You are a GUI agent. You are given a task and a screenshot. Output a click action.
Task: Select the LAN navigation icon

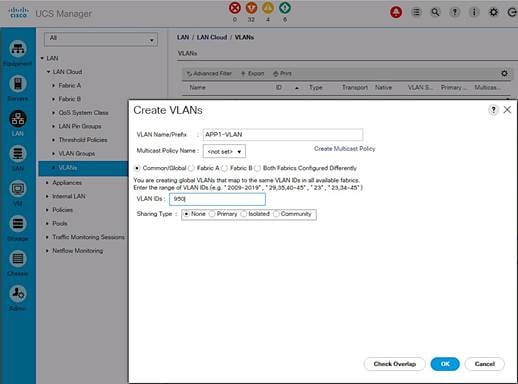[18, 119]
